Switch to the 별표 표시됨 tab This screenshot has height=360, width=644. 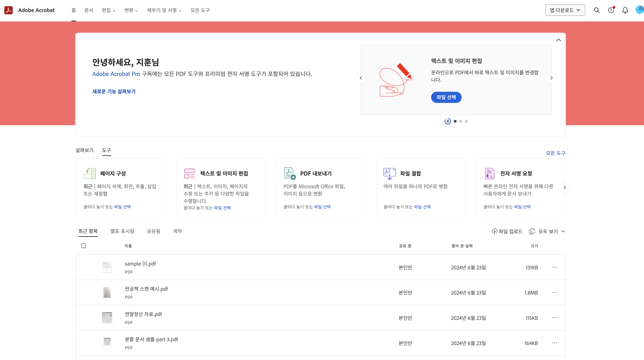point(122,231)
